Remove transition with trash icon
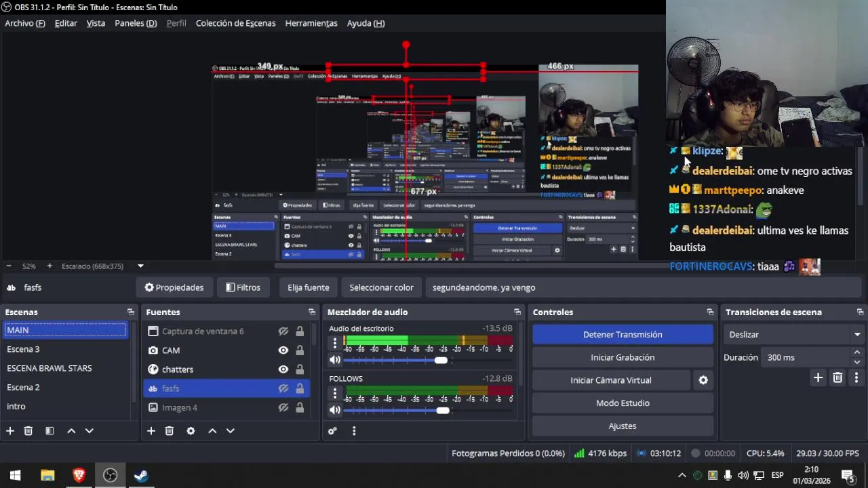Viewport: 868px width, 488px height. (x=837, y=378)
